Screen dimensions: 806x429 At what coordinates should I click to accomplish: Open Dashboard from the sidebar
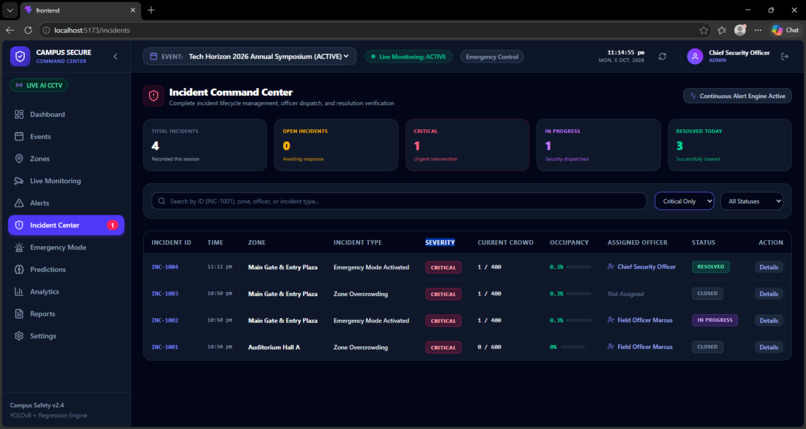coord(66,115)
